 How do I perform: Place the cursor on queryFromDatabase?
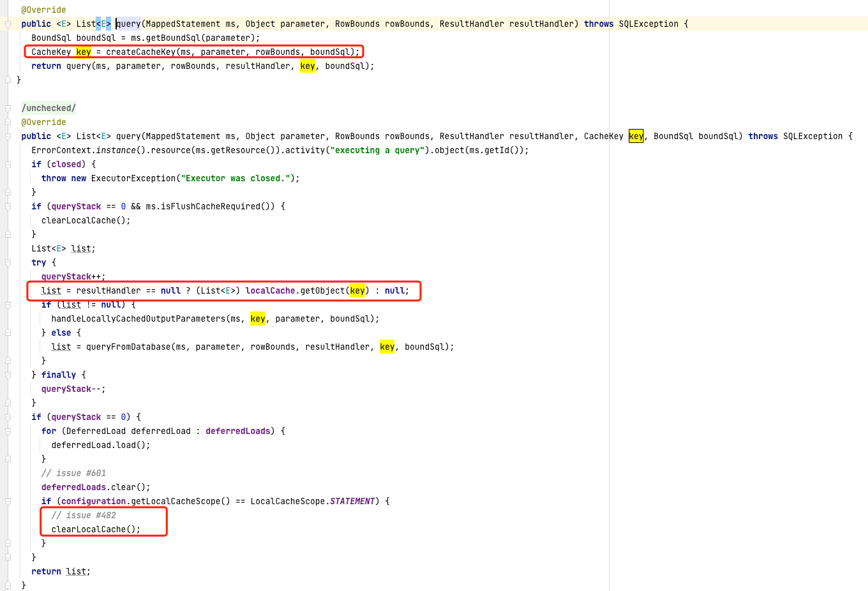point(128,347)
